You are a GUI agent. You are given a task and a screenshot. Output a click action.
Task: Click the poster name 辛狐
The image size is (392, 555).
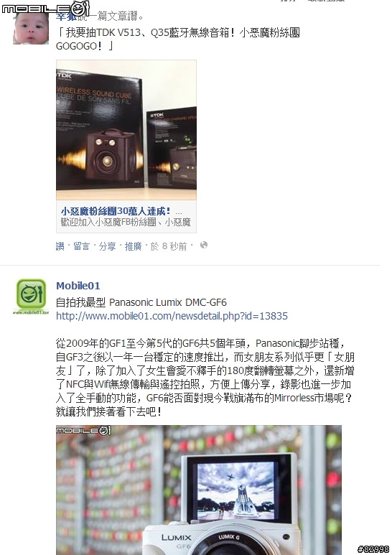click(x=66, y=17)
